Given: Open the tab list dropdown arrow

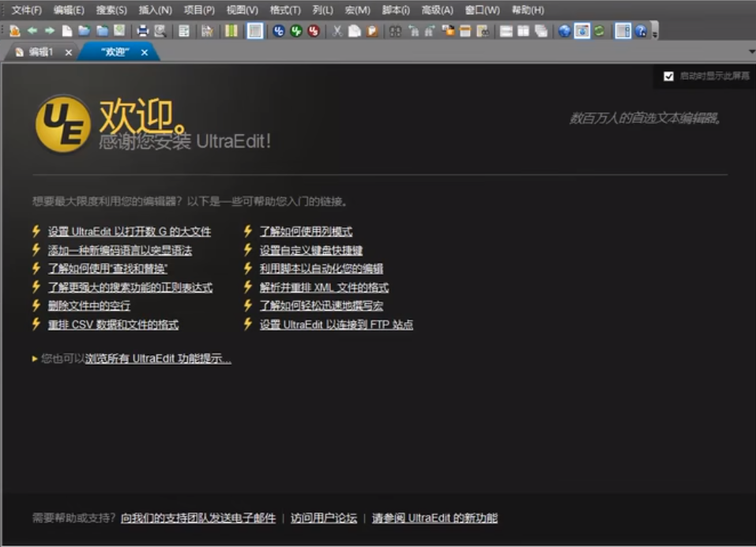Looking at the screenshot, I should (752, 51).
